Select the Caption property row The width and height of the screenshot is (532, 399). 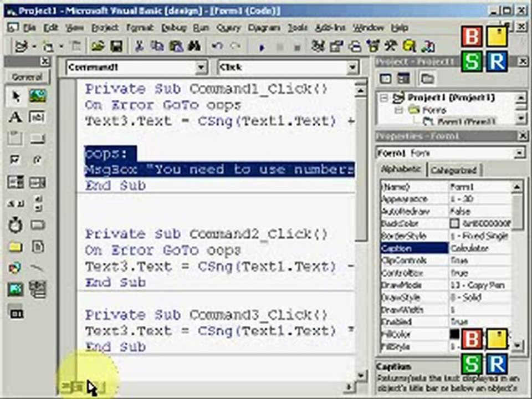click(446, 248)
